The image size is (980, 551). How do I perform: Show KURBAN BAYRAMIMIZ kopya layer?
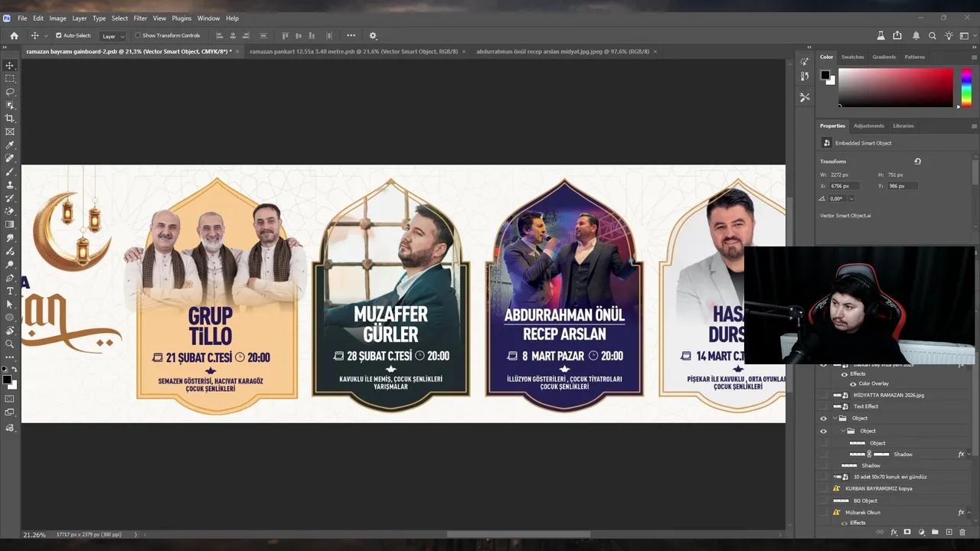coord(824,488)
